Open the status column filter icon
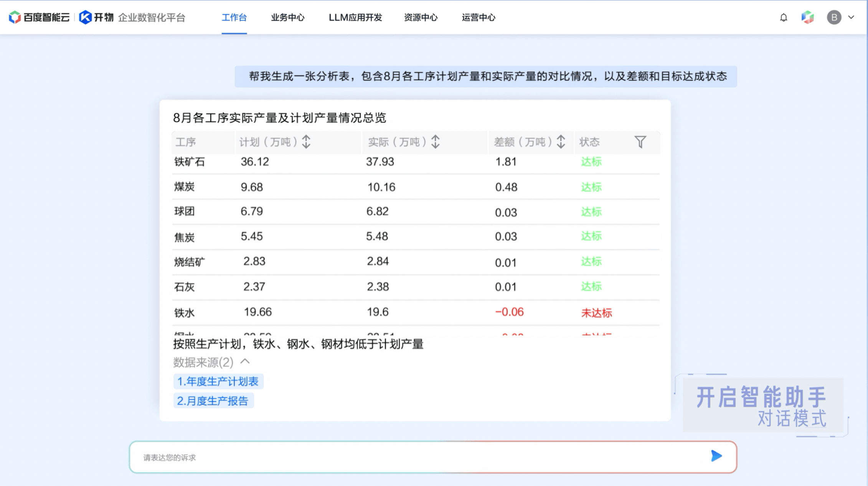The width and height of the screenshot is (868, 486). pos(640,142)
